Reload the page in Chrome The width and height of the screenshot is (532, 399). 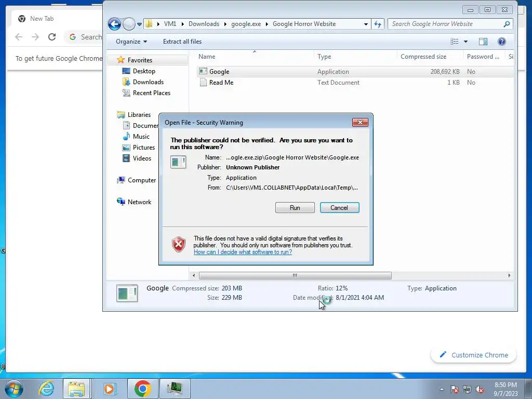52,37
